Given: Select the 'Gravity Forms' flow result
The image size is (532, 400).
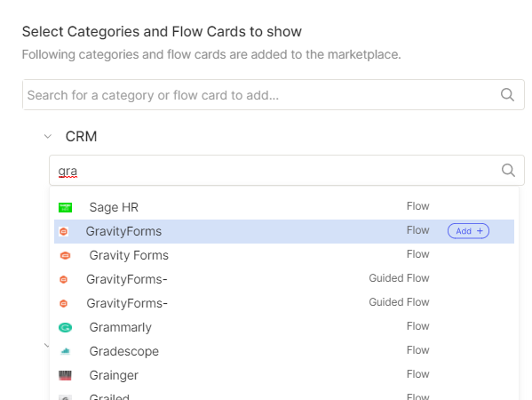Looking at the screenshot, I should [284, 255].
